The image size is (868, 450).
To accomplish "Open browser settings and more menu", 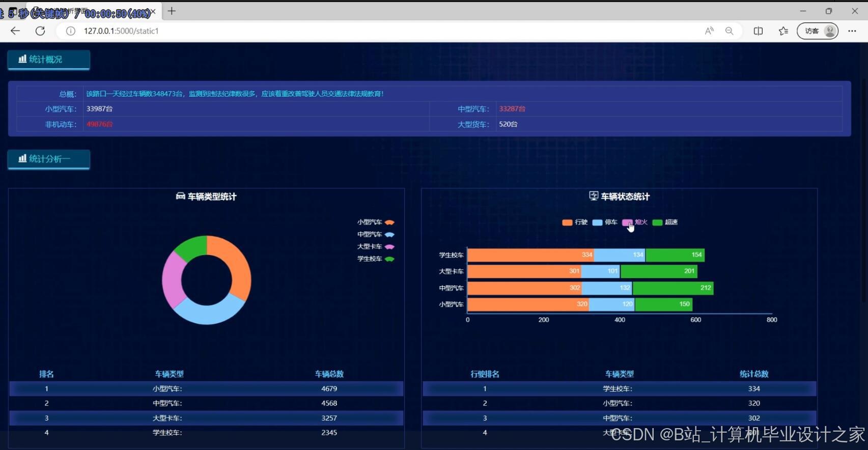I will 852,31.
